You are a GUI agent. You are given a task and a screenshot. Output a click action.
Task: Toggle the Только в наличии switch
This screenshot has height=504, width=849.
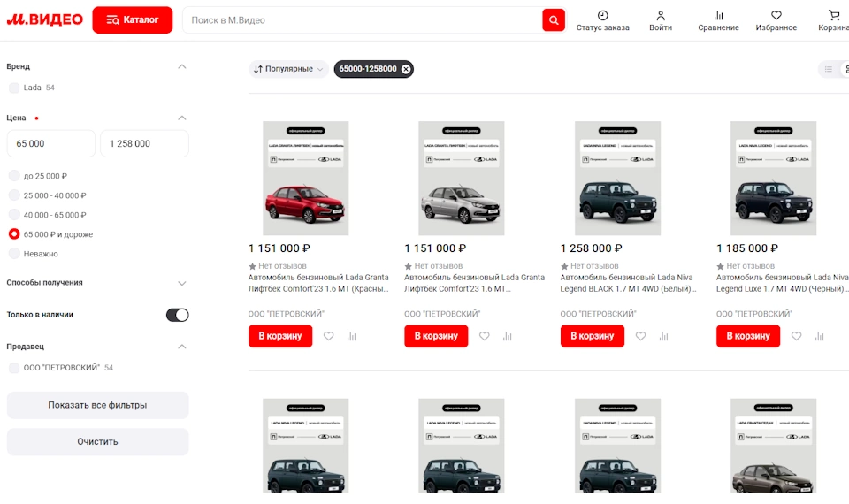pos(177,315)
